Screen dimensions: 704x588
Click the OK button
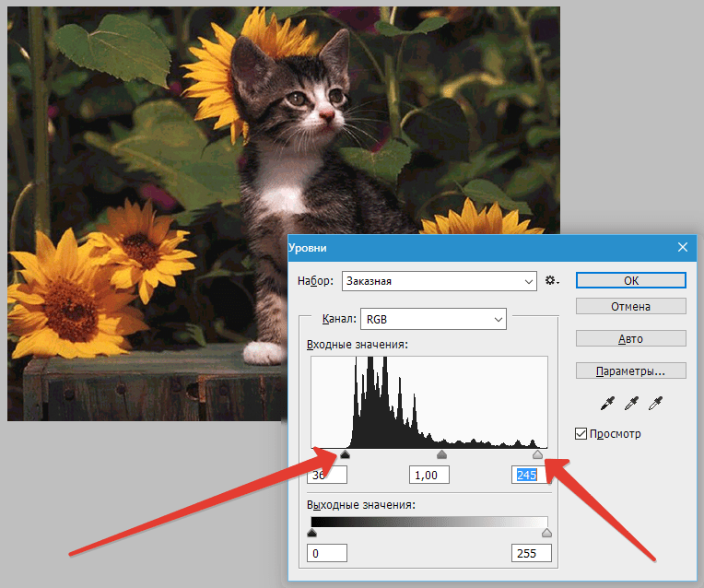click(631, 280)
